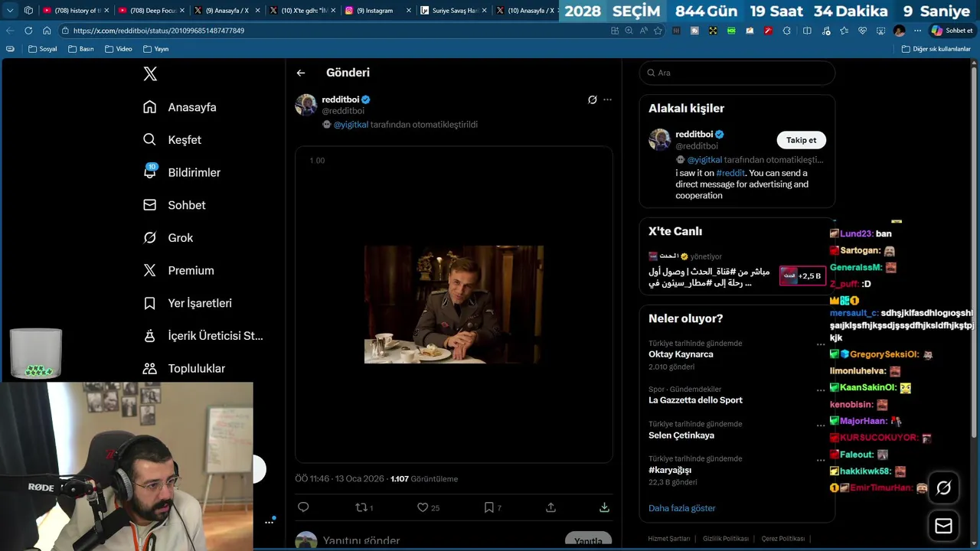Open Sohbet messages in the sidebar

click(175, 205)
